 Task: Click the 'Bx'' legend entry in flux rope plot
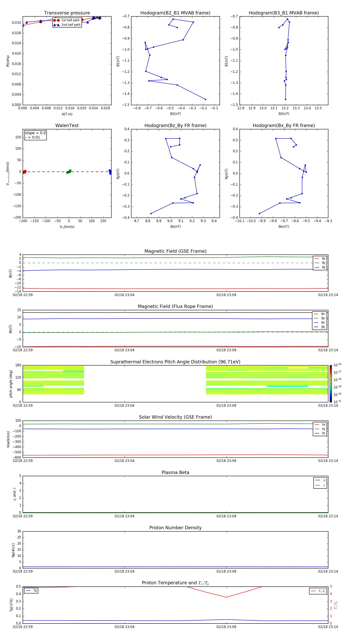(320, 314)
